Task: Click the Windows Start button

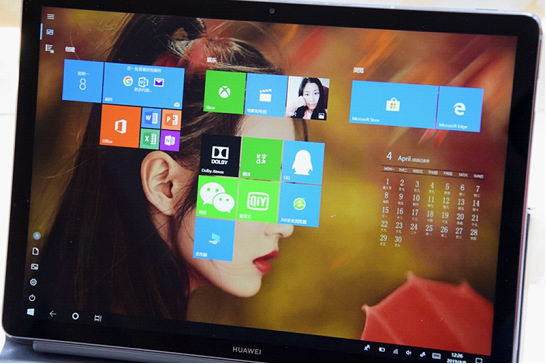Action: [31, 312]
